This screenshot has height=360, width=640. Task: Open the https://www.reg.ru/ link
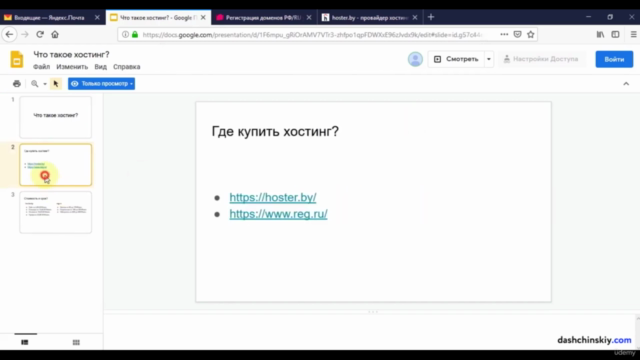coord(278,214)
